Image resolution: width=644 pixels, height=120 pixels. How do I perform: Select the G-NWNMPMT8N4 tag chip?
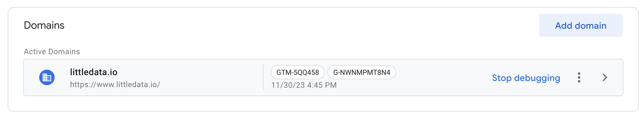click(x=362, y=72)
